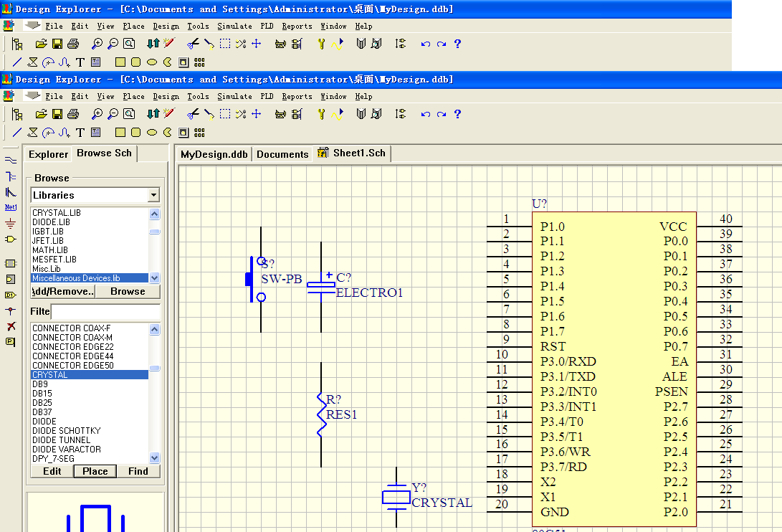Select the Place Wire tool in left toolbar
This screenshot has width=782, height=532.
click(10, 160)
